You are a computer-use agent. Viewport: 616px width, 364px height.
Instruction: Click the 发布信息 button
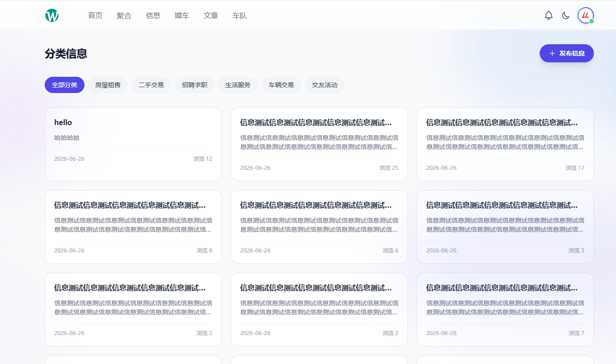(567, 53)
